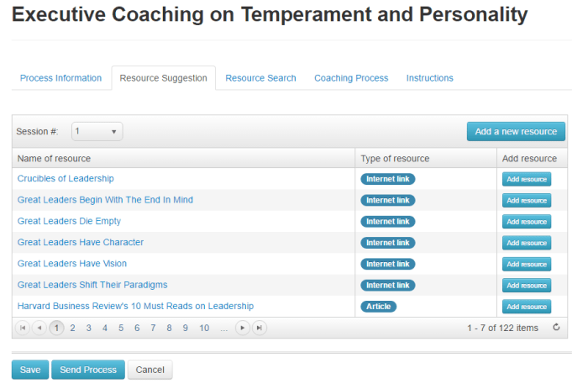The width and height of the screenshot is (588, 389).
Task: Click the ellipsis for more pages
Action: [x=223, y=328]
